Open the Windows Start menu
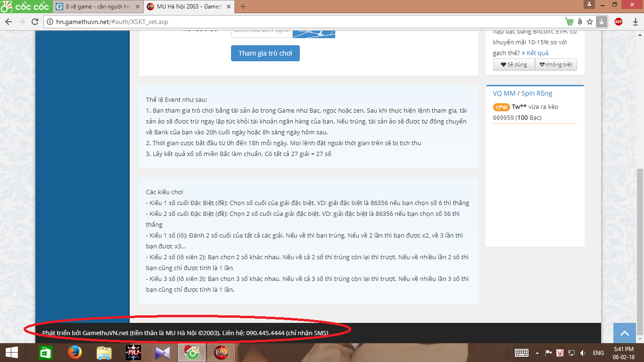Image resolution: width=644 pixels, height=362 pixels. [x=12, y=353]
